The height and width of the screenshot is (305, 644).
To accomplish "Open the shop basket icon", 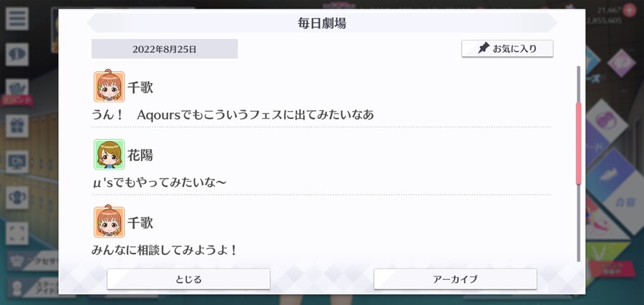I will coord(17,88).
